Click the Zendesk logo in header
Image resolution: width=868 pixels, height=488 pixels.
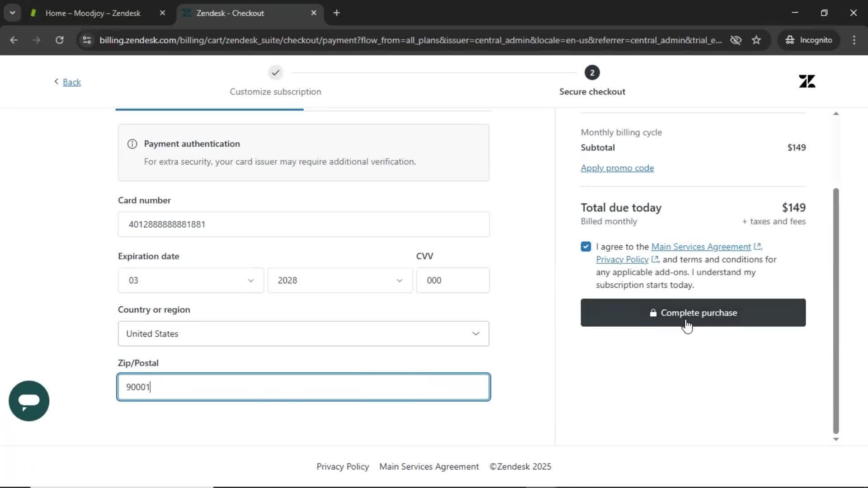[x=807, y=81]
